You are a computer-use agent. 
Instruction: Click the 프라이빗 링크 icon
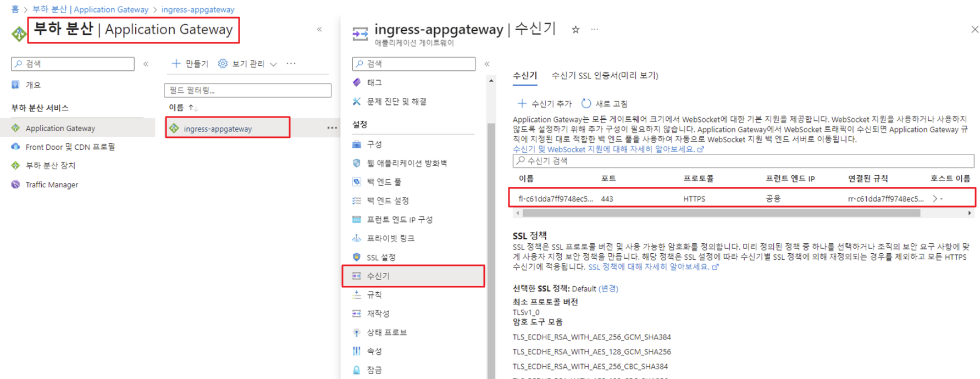[357, 238]
